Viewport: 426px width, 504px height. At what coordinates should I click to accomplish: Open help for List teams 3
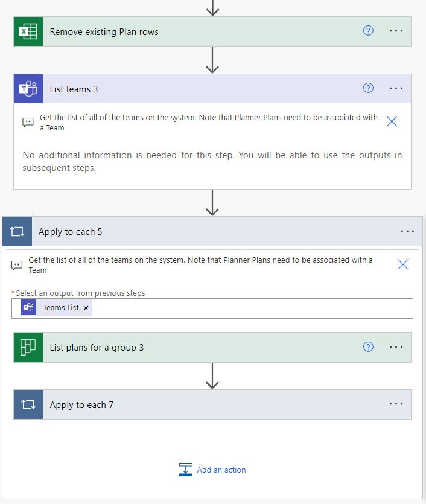(x=368, y=88)
